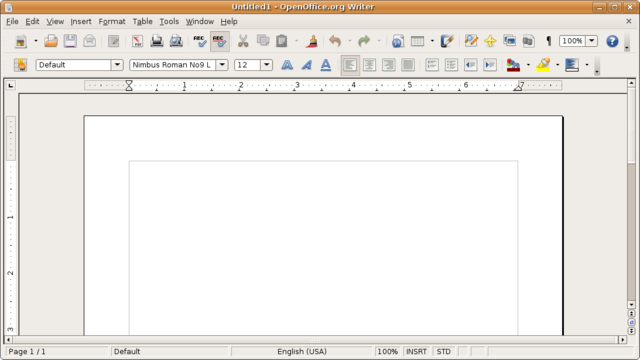Toggle Bullets On/Off
This screenshot has width=640, height=360.
[x=451, y=65]
